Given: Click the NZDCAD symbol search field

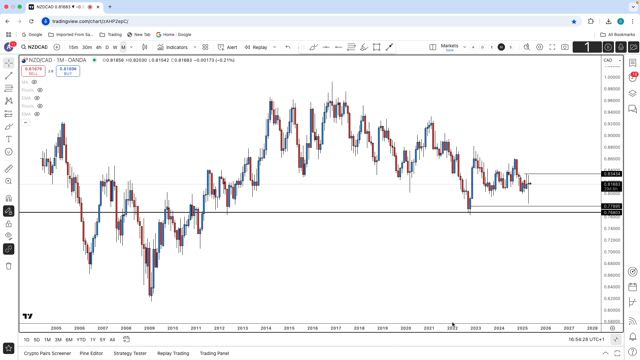Looking at the screenshot, I should click(35, 47).
